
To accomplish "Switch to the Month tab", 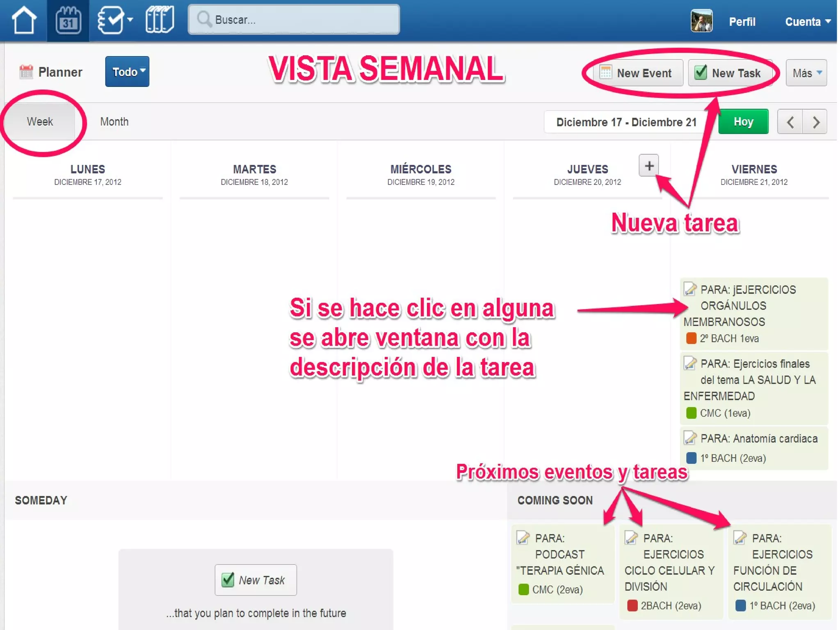I will click(114, 122).
